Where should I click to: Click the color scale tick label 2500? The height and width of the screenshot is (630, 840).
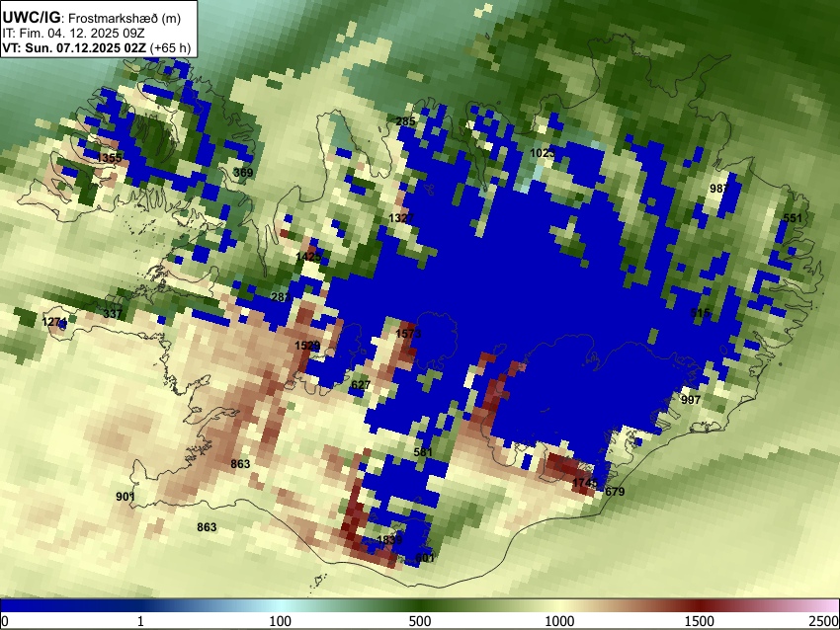click(824, 621)
